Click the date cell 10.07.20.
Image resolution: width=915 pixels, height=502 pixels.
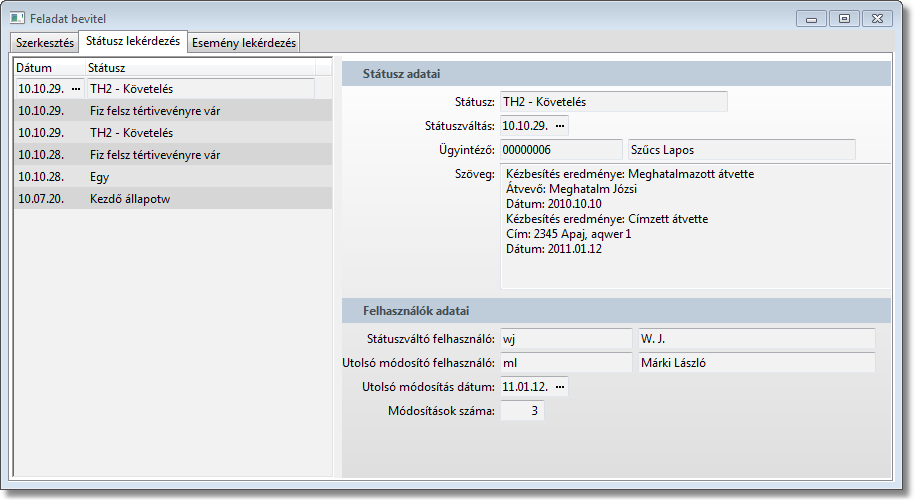point(41,198)
